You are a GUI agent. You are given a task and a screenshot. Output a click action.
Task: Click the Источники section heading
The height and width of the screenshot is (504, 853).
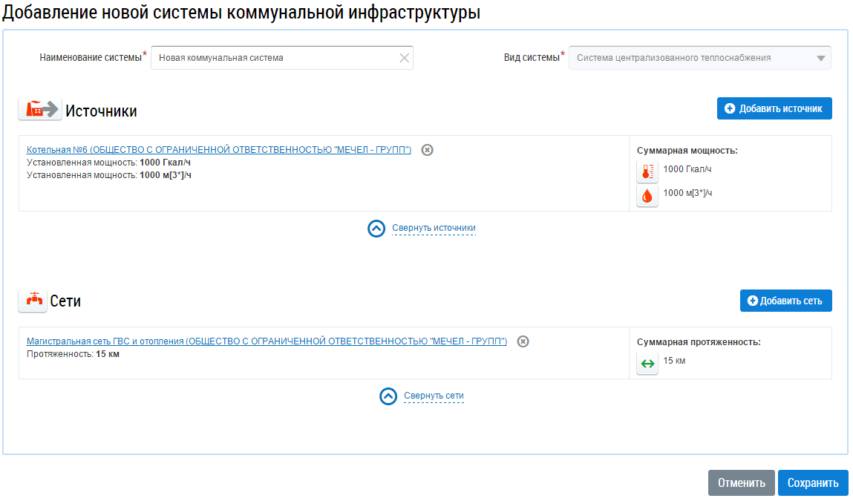[101, 111]
